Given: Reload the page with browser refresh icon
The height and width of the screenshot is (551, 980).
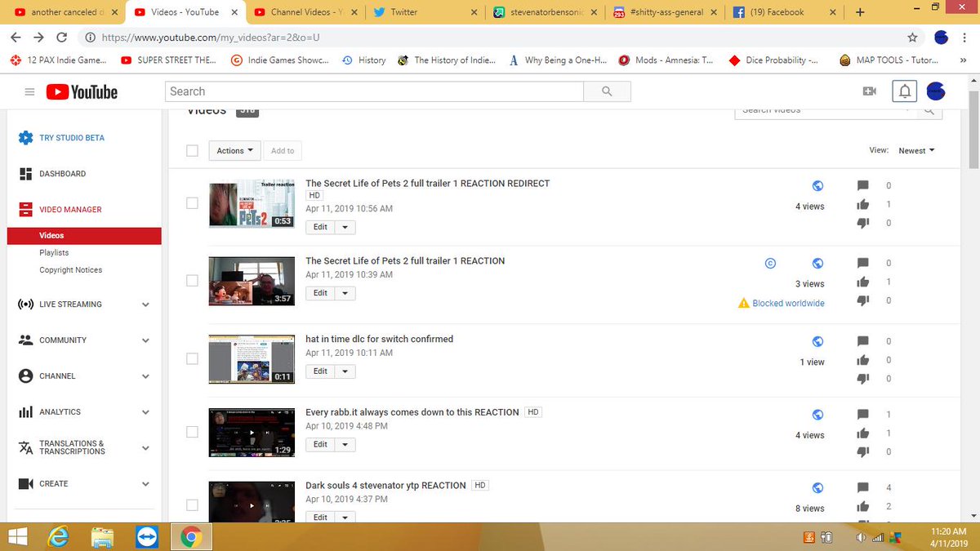Looking at the screenshot, I should pos(64,38).
